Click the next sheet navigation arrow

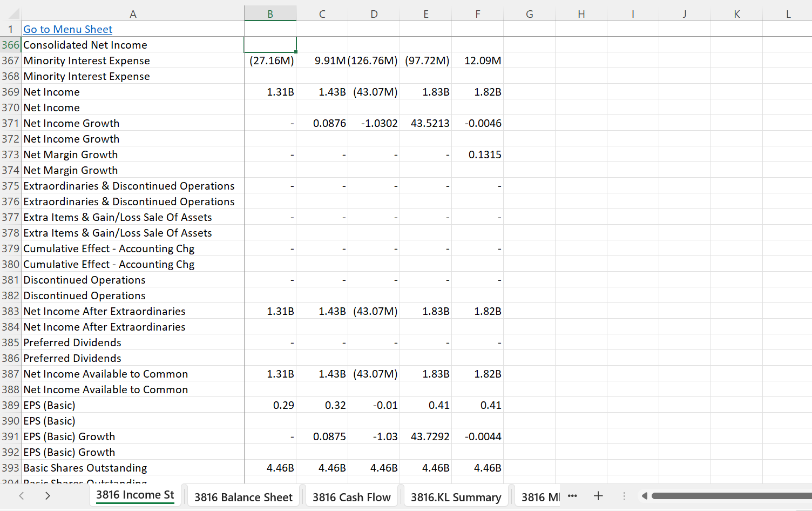tap(48, 495)
